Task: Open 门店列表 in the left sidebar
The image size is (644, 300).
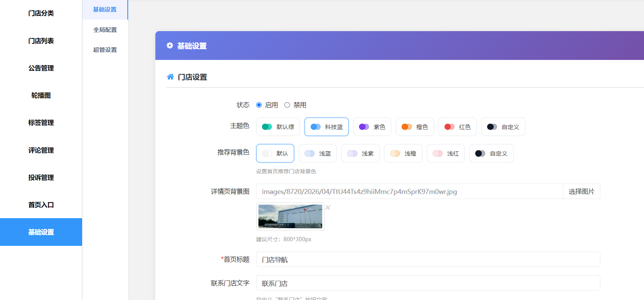Action: pyautogui.click(x=41, y=41)
